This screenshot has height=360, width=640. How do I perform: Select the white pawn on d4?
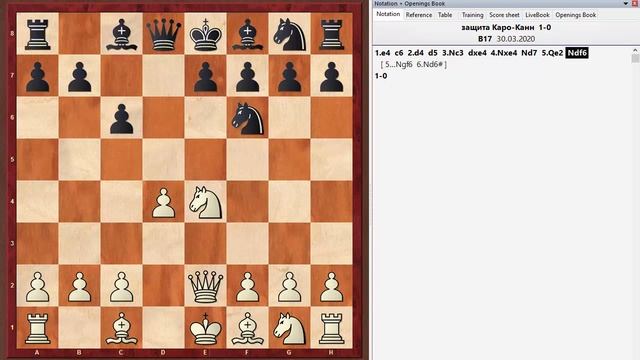tap(163, 202)
